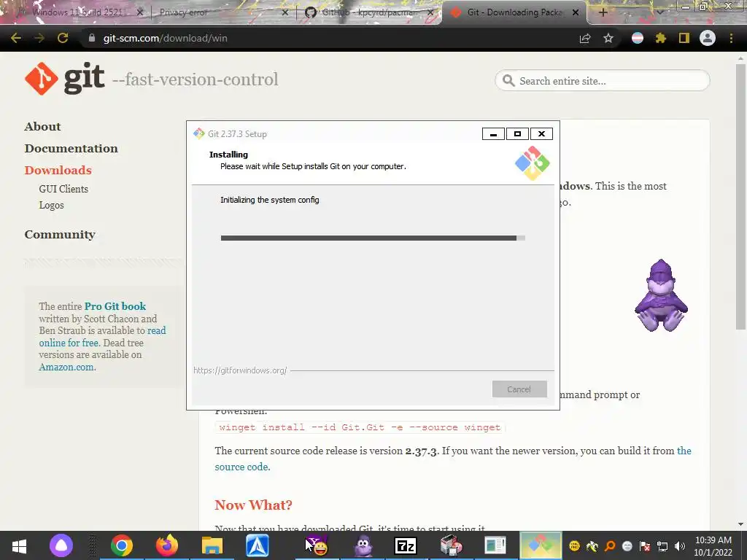Image resolution: width=747 pixels, height=560 pixels.
Task: Click the Amazon.com link
Action: tap(66, 367)
